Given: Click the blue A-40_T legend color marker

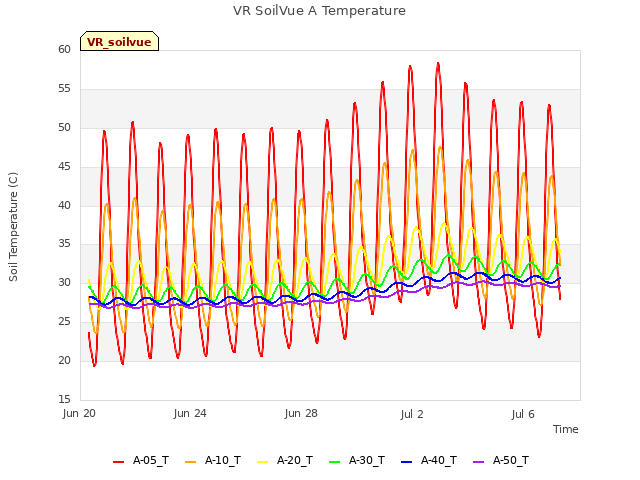Looking at the screenshot, I should [x=407, y=462].
